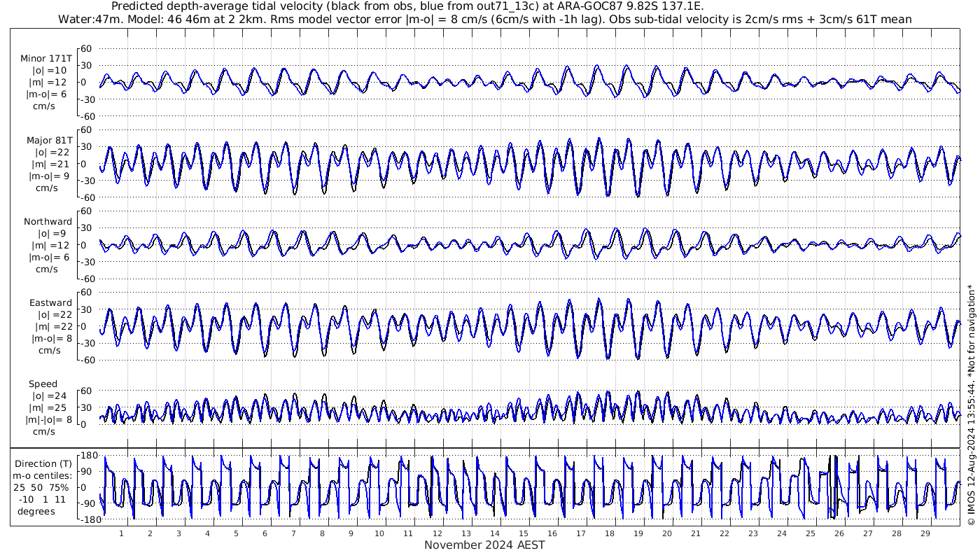This screenshot has width=980, height=560.
Task: Click the '-30' tick of the Major 81T axis
Action: [86, 181]
